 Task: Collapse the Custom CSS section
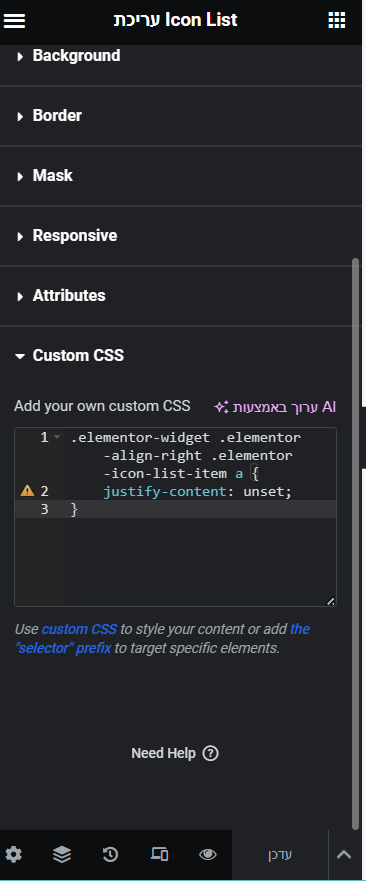click(180, 356)
